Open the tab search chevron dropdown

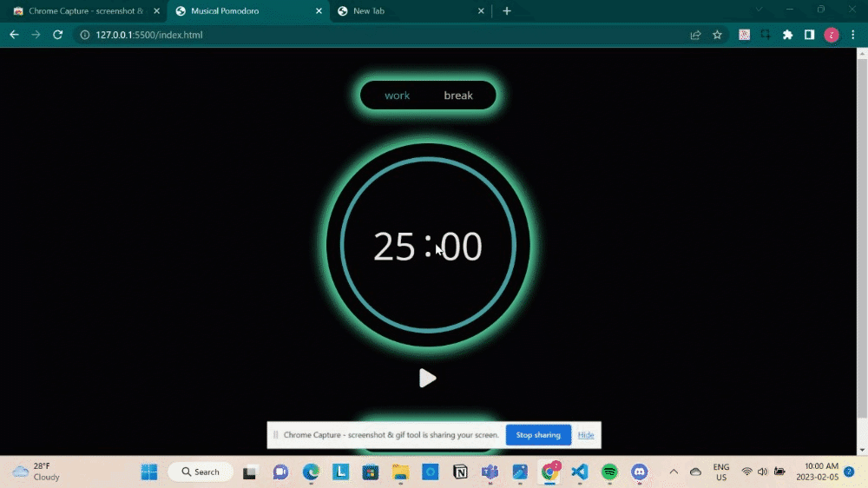click(x=759, y=10)
